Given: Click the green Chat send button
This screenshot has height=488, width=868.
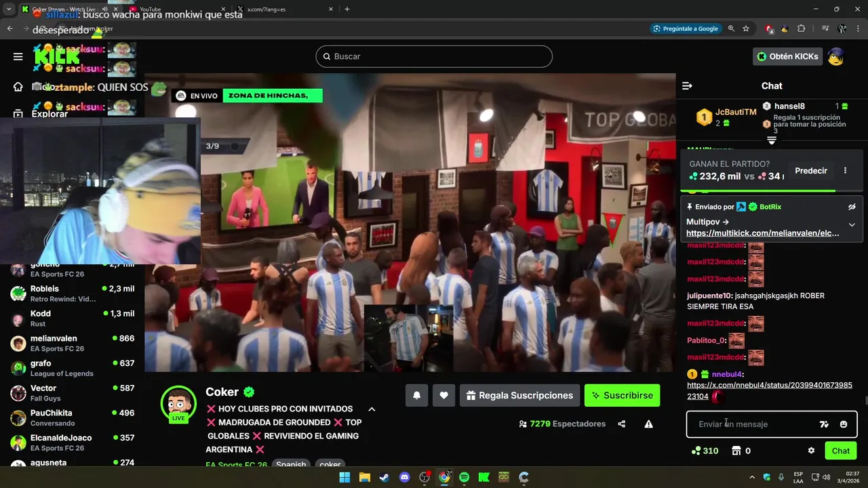Looking at the screenshot, I should pos(841,451).
